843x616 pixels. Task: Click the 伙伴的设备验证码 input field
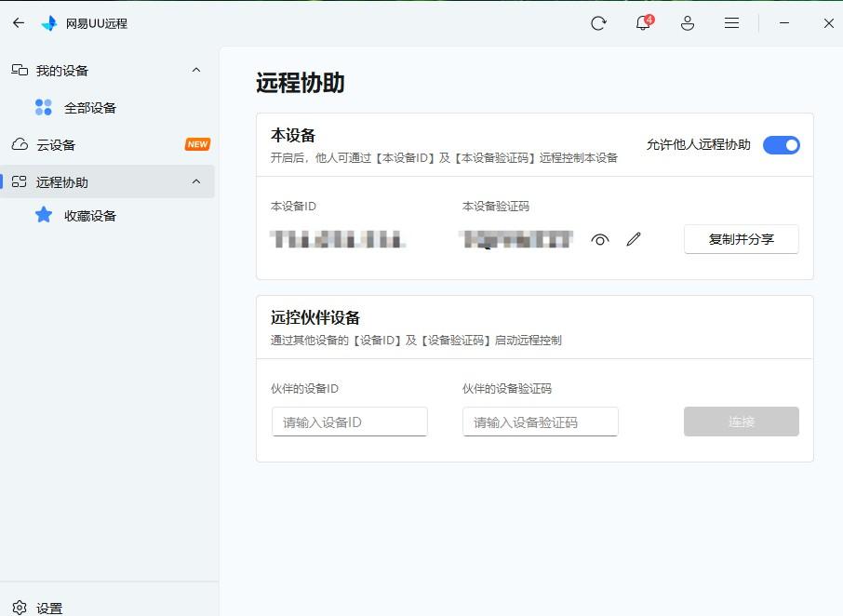pos(541,422)
